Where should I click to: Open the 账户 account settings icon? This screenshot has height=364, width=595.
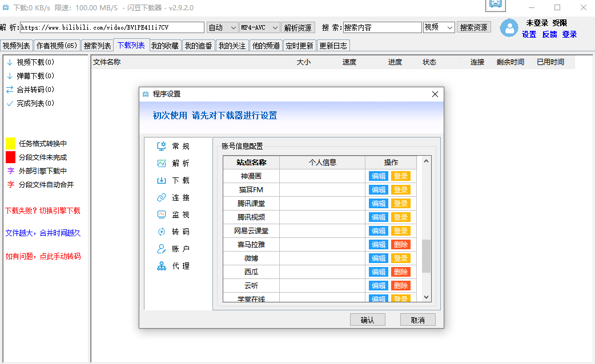tap(162, 249)
